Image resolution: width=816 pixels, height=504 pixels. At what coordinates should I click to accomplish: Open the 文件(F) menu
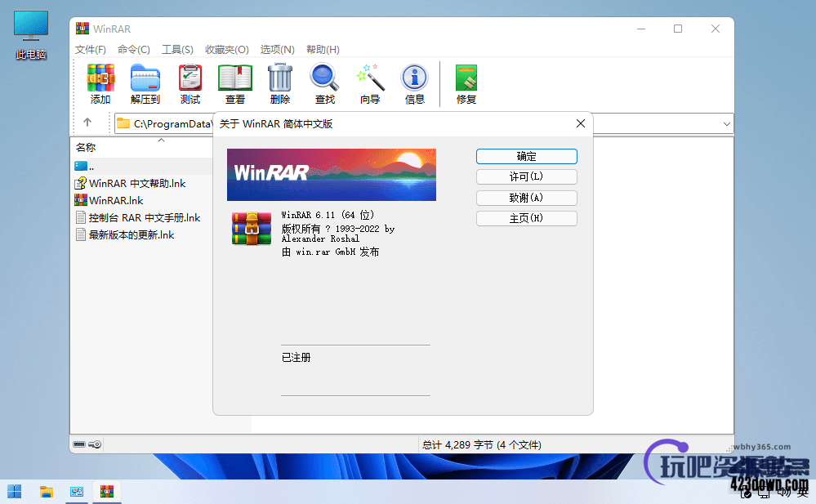[91, 50]
